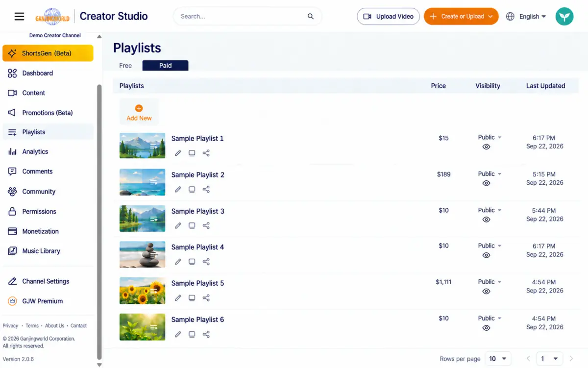This screenshot has width=588, height=368.
Task: Open the page number dropdown
Action: (x=549, y=359)
